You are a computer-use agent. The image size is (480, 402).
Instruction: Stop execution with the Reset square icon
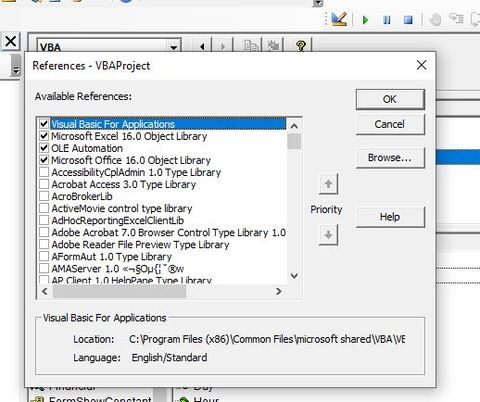(x=408, y=20)
